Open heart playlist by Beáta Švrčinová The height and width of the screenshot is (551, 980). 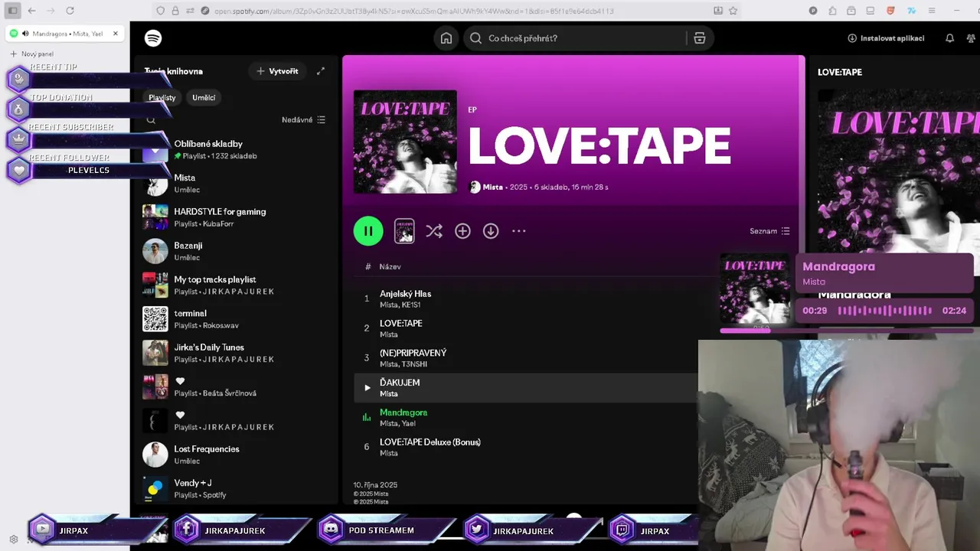pyautogui.click(x=237, y=386)
